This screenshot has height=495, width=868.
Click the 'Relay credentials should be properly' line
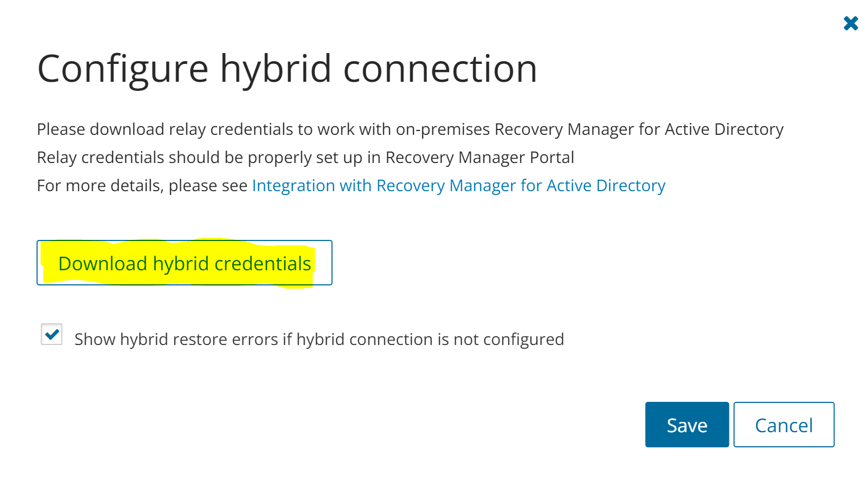click(x=305, y=158)
